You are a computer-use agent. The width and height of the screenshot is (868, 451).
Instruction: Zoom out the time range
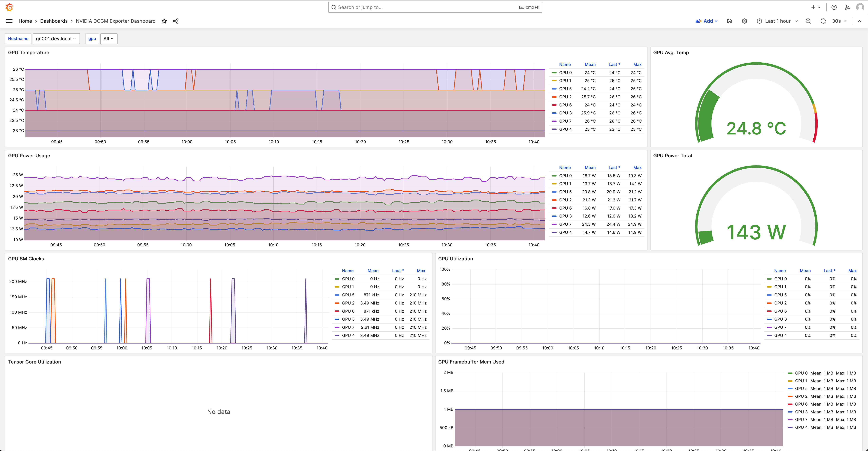808,21
